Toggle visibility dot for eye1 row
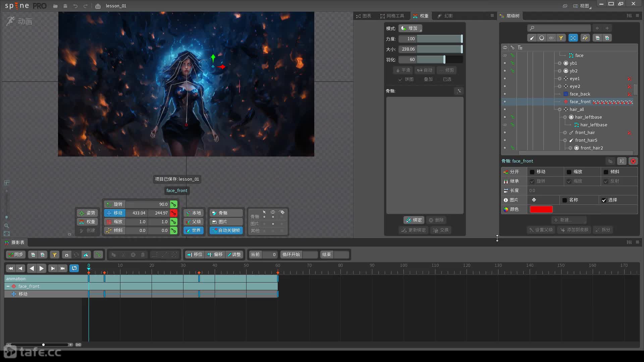The height and width of the screenshot is (362, 644). (505, 78)
